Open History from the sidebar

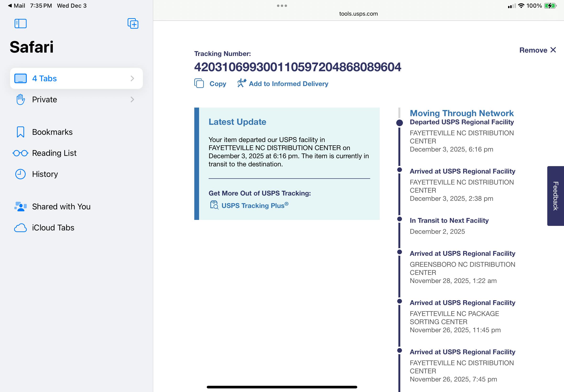pyautogui.click(x=45, y=174)
